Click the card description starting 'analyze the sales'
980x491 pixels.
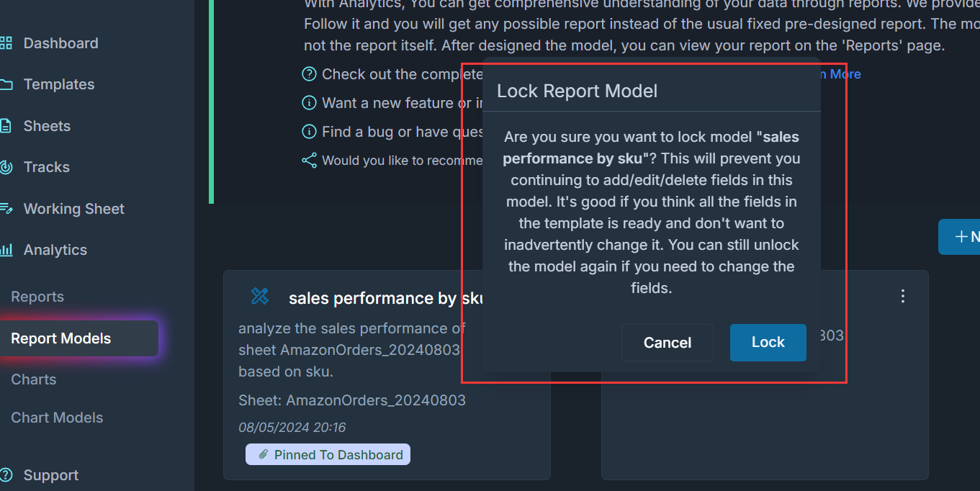pos(352,350)
